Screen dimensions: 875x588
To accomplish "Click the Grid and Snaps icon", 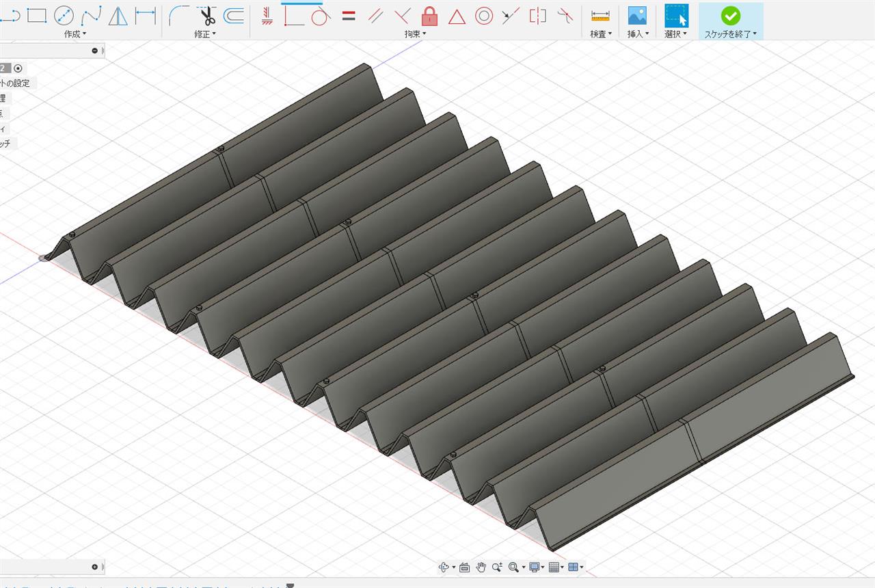I will [x=554, y=567].
